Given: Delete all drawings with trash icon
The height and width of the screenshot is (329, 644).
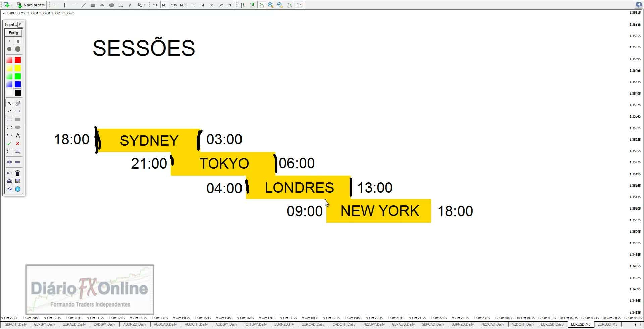Looking at the screenshot, I should coord(18,173).
